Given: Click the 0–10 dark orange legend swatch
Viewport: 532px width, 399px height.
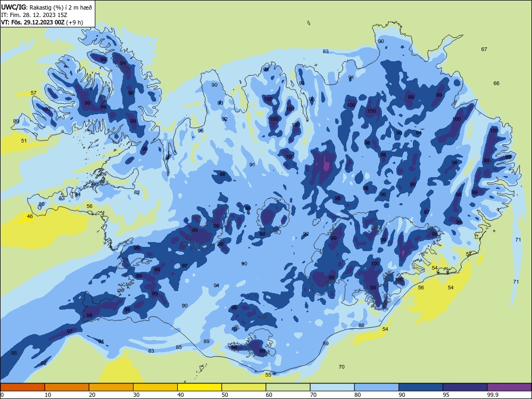Looking at the screenshot, I should pyautogui.click(x=22, y=387).
